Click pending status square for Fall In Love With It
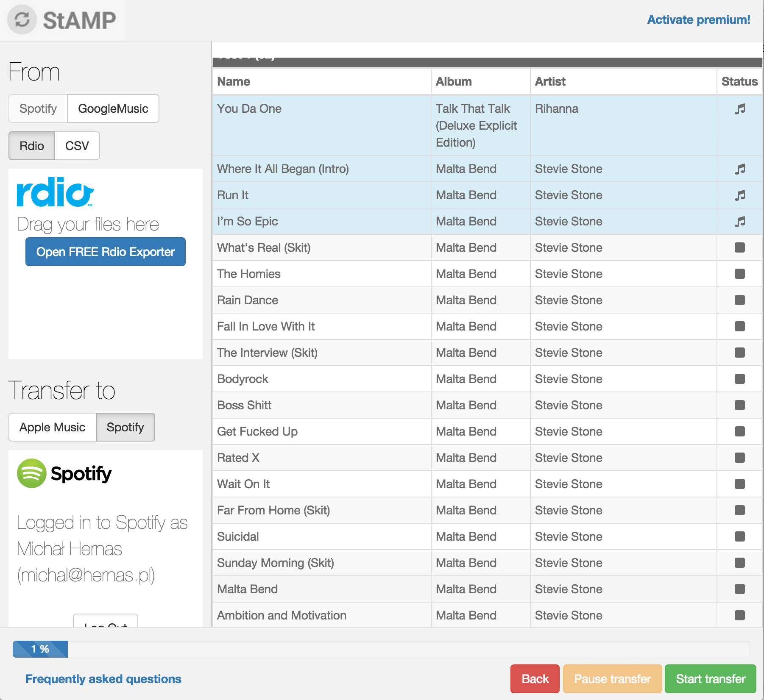 [x=740, y=326]
